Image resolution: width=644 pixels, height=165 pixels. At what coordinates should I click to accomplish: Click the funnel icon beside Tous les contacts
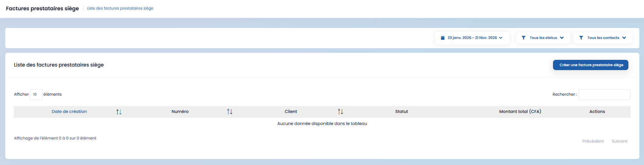(x=581, y=38)
